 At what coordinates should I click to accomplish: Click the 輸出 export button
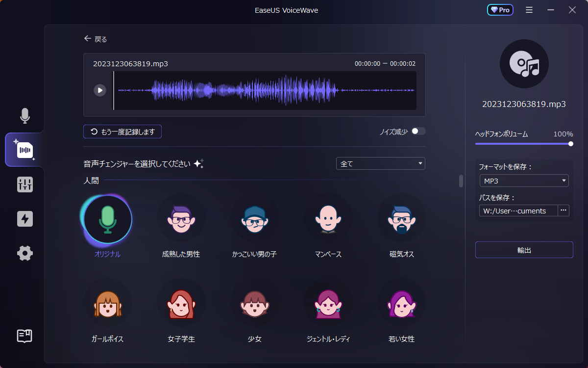524,250
